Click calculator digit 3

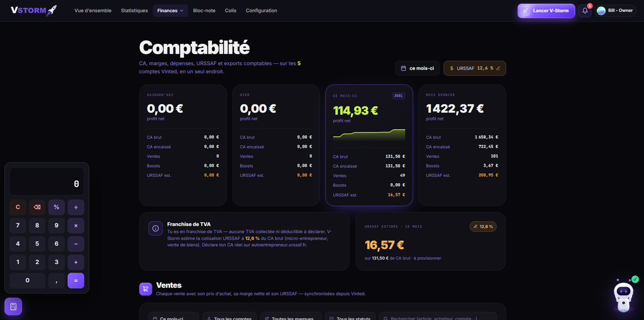[56, 262]
